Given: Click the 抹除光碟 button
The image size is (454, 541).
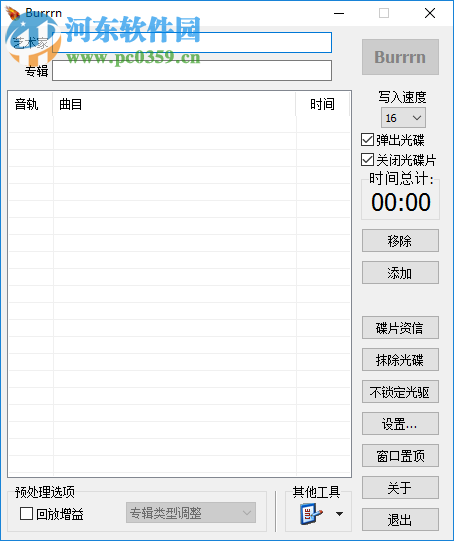Looking at the screenshot, I should pos(400,360).
